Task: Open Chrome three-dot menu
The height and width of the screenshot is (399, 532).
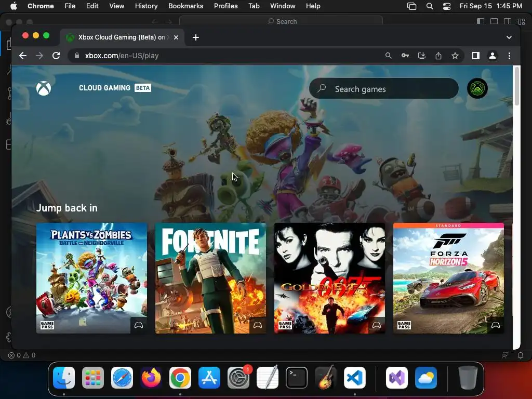Action: pyautogui.click(x=509, y=56)
